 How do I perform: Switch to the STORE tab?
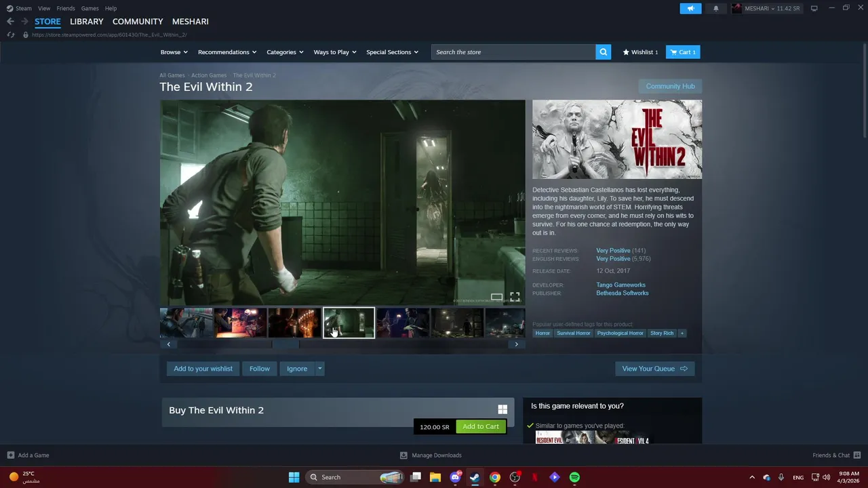[47, 22]
